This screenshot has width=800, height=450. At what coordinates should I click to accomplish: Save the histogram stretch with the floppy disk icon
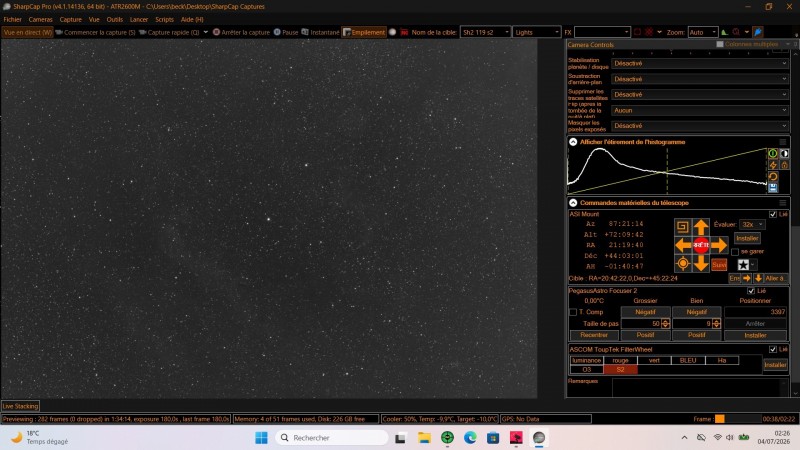[x=773, y=188]
